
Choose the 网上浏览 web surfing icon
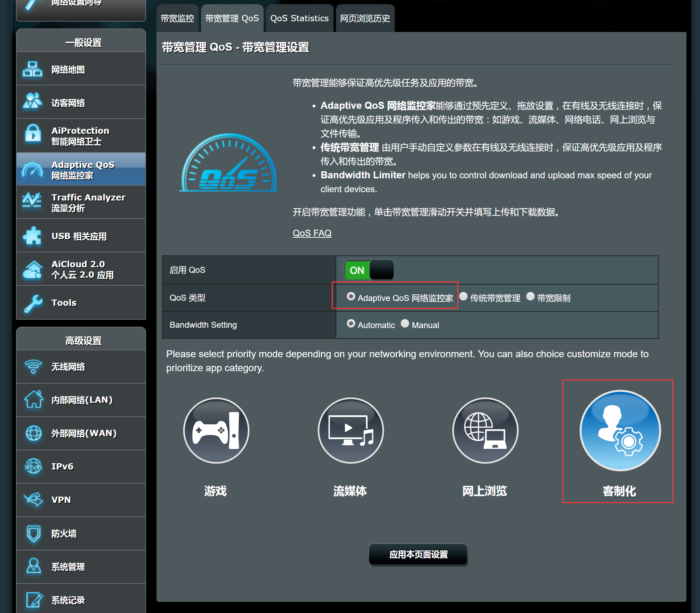(x=485, y=430)
